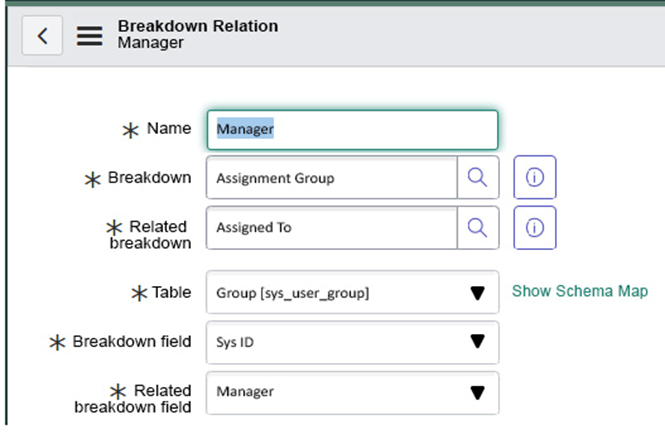665x444 pixels.
Task: Click into the Name field containing Manager
Action: point(352,130)
